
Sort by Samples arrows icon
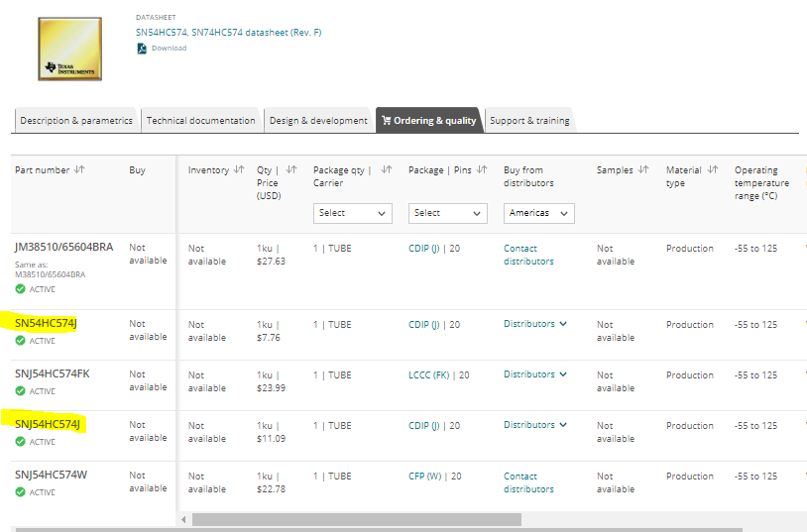[643, 169]
